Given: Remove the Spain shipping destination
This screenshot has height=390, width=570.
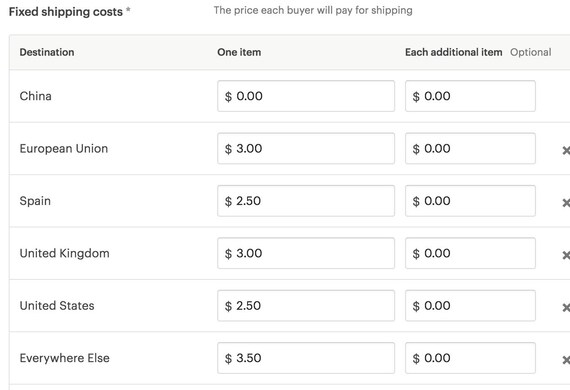Looking at the screenshot, I should pyautogui.click(x=566, y=202).
